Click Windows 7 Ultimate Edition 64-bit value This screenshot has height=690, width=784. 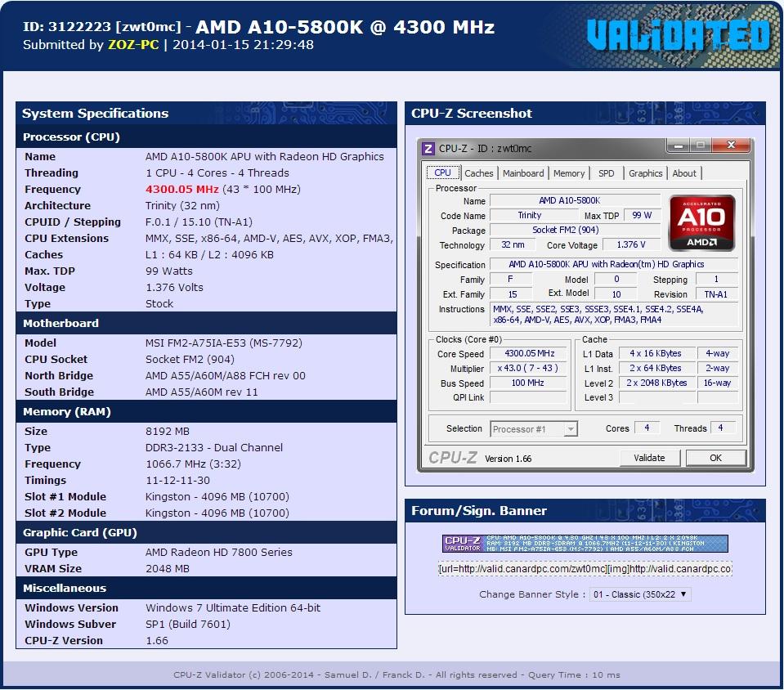(x=233, y=608)
